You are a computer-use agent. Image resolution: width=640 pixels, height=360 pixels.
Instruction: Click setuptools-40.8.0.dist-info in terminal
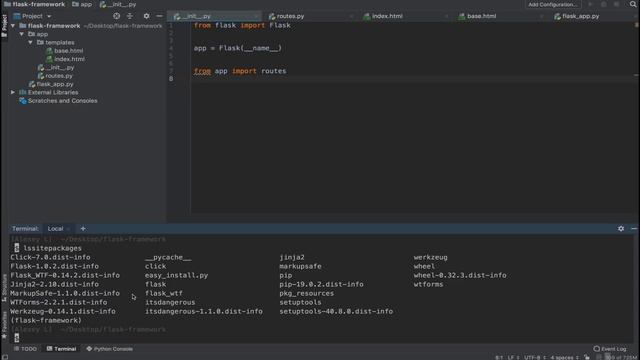coord(336,311)
